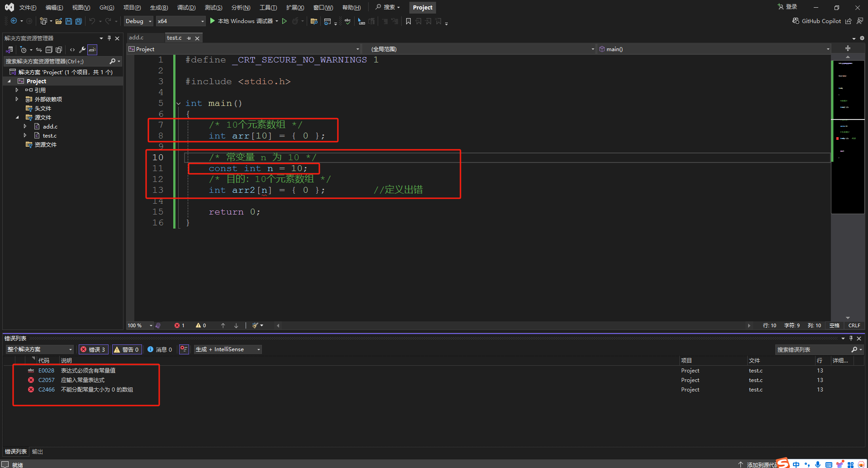Select the 资源文件 folder in Solution Explorer
This screenshot has width=868, height=468.
point(45,145)
